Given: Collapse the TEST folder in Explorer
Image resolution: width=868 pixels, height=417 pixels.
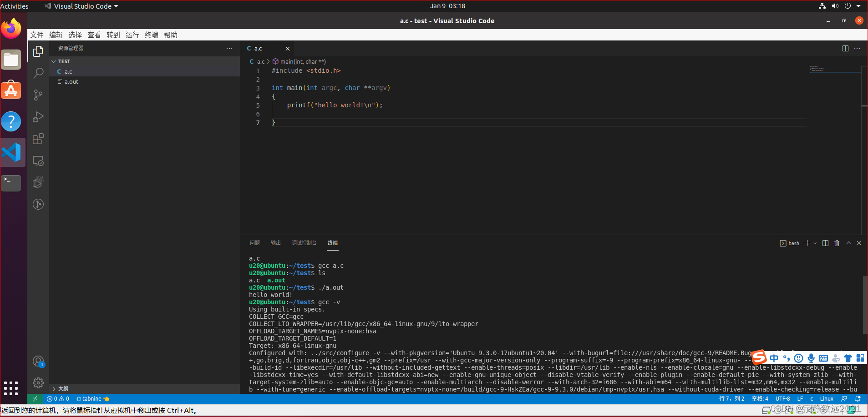Looking at the screenshot, I should (54, 61).
